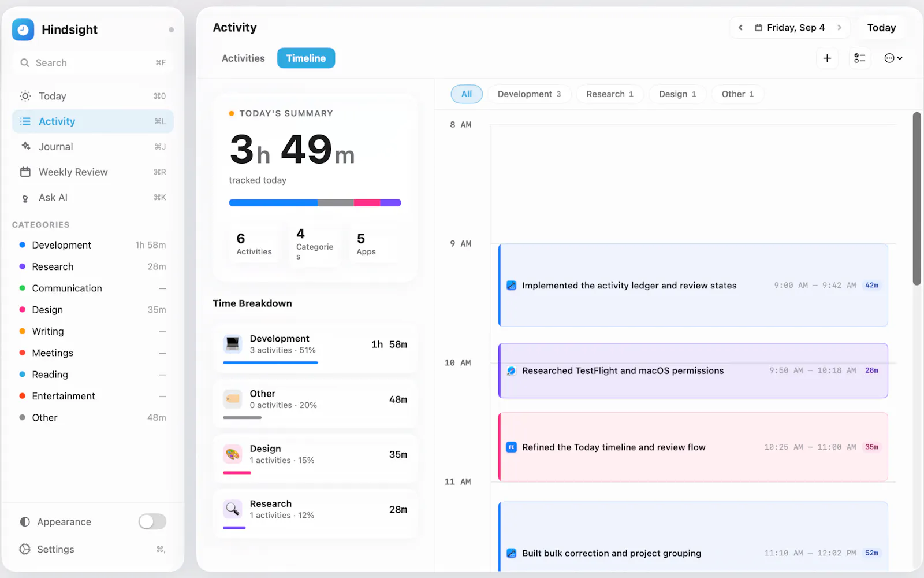Open the Friday, Sep 4 date picker
Screen dimensions: 924x578
click(x=790, y=28)
